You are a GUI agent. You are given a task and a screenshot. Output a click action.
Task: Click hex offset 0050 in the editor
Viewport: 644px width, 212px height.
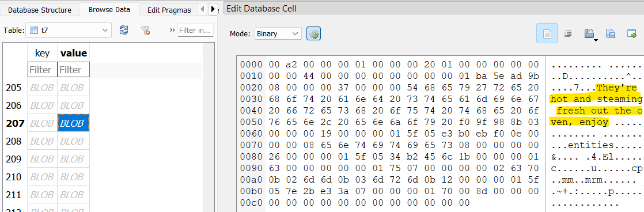click(x=251, y=122)
